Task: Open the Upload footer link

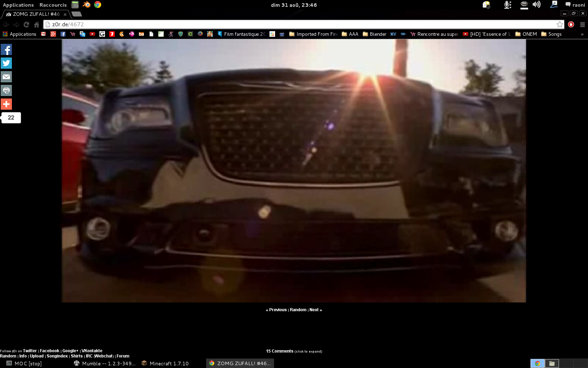Action: pos(37,356)
